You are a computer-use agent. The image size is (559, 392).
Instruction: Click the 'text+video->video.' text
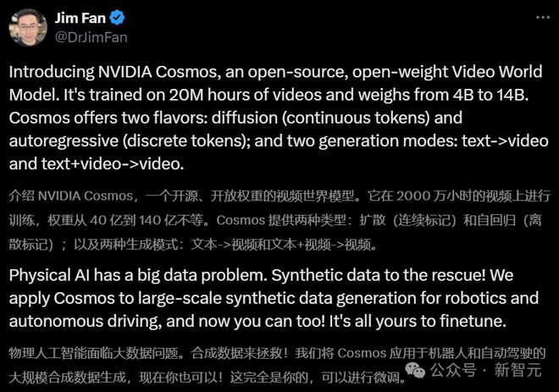coord(113,164)
